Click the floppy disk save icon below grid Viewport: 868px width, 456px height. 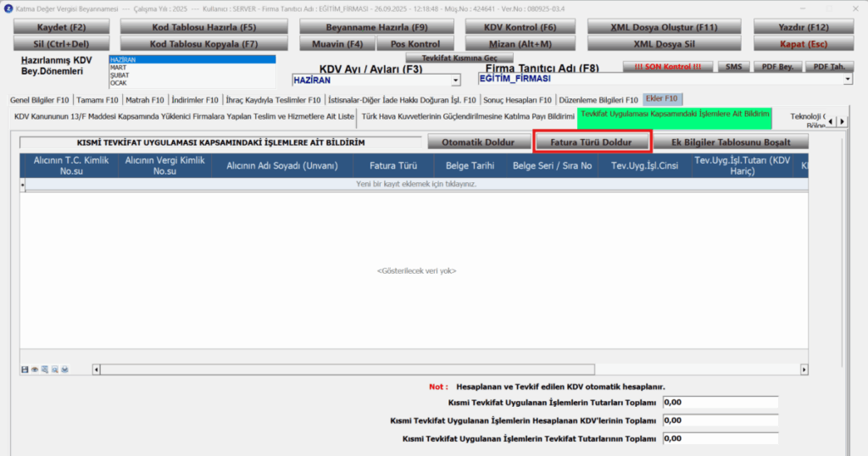pyautogui.click(x=25, y=369)
